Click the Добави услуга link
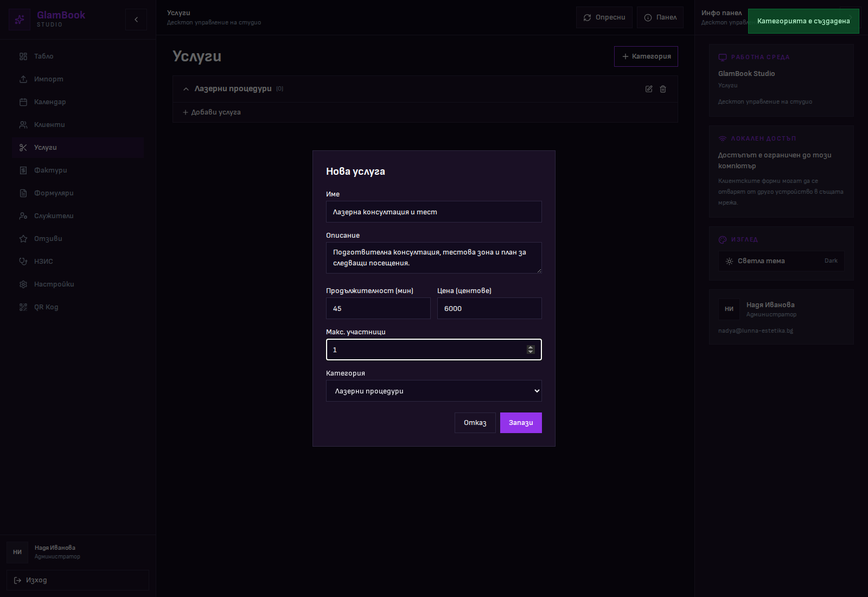The height and width of the screenshot is (597, 868). click(x=212, y=112)
